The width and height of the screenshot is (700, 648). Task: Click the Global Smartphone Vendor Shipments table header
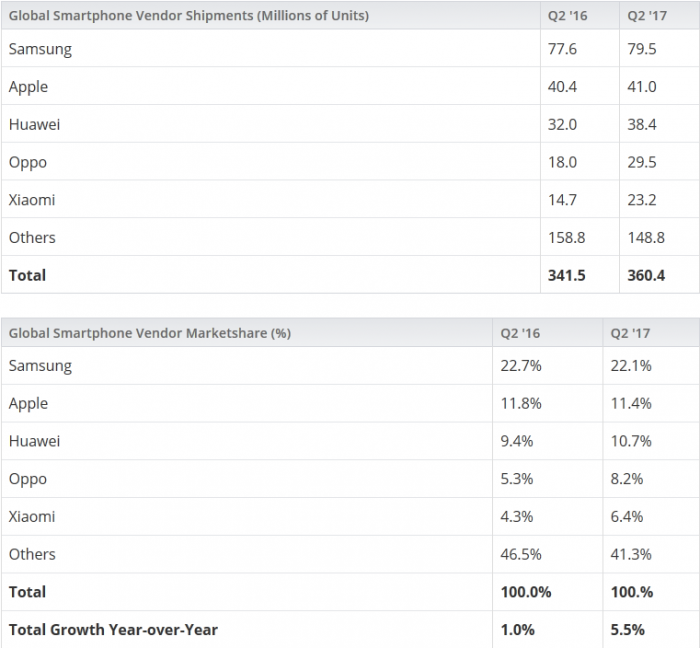tap(189, 15)
